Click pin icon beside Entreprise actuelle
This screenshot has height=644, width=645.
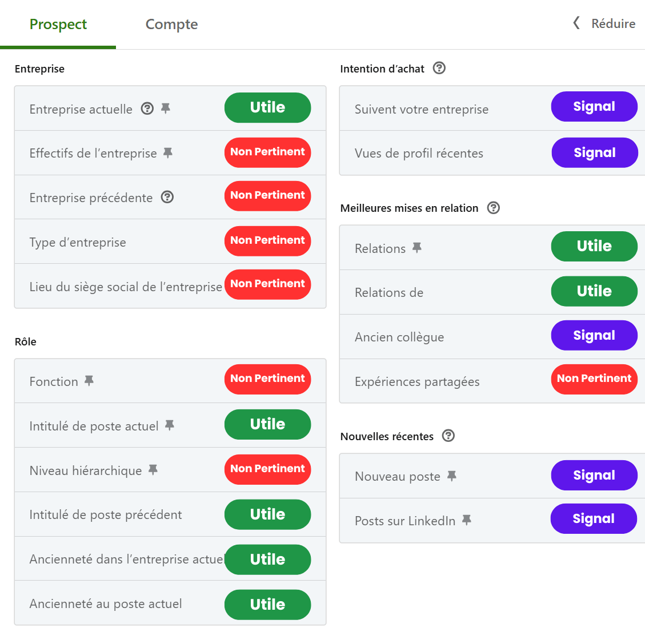pos(166,108)
